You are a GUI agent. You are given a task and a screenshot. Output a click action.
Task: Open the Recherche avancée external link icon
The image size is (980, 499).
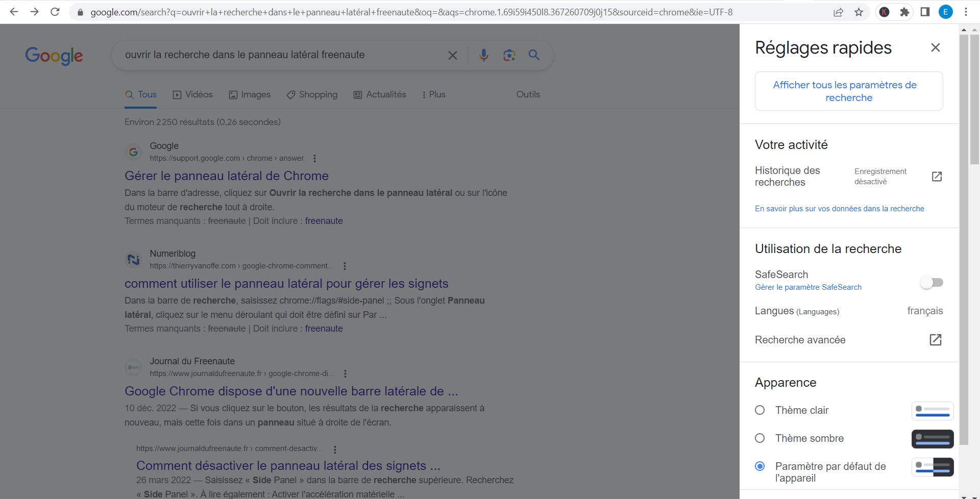(x=935, y=340)
